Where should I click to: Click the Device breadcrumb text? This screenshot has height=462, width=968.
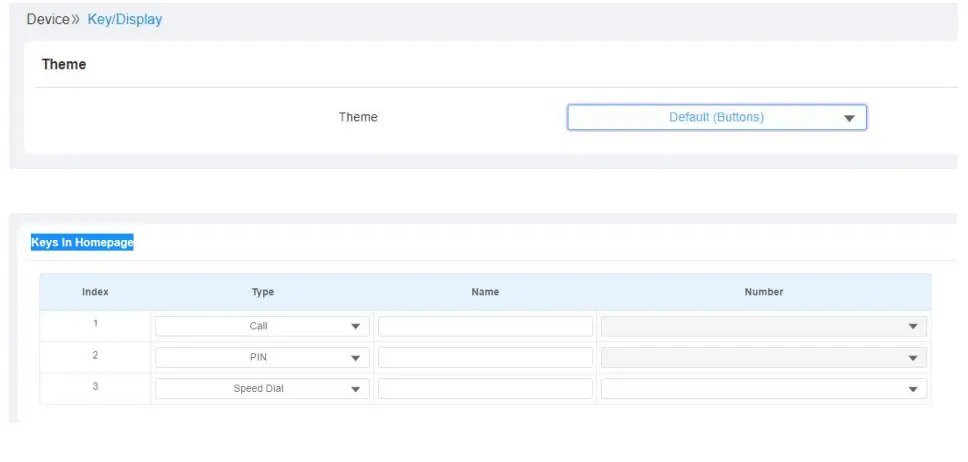[47, 19]
